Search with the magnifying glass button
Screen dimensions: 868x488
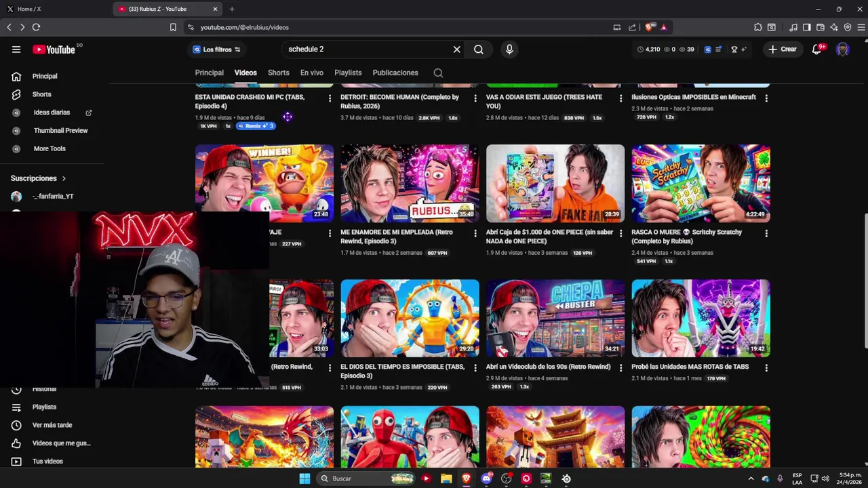(x=479, y=49)
